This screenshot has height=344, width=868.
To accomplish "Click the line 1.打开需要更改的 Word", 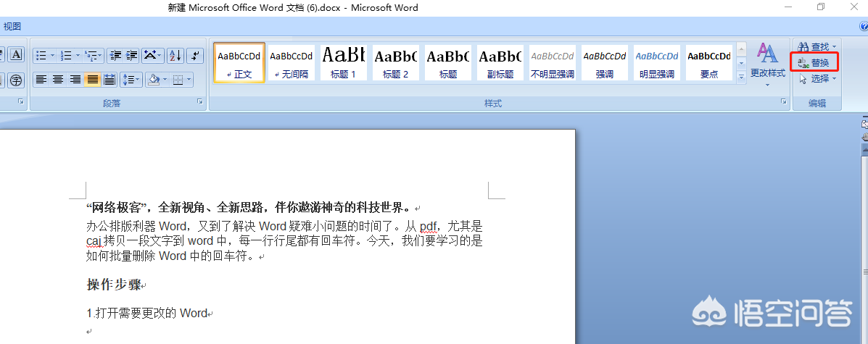I will coord(147,314).
